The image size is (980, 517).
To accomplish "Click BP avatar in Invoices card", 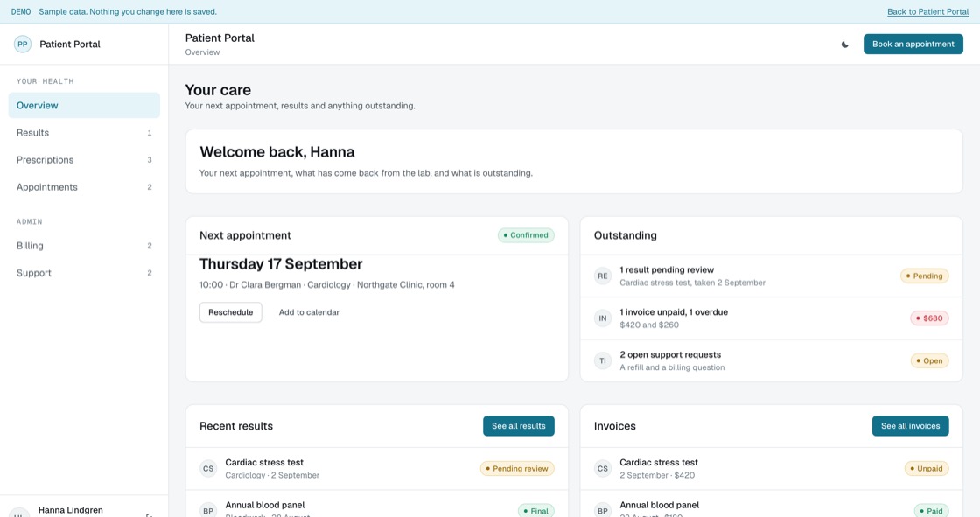I will coord(603,510).
